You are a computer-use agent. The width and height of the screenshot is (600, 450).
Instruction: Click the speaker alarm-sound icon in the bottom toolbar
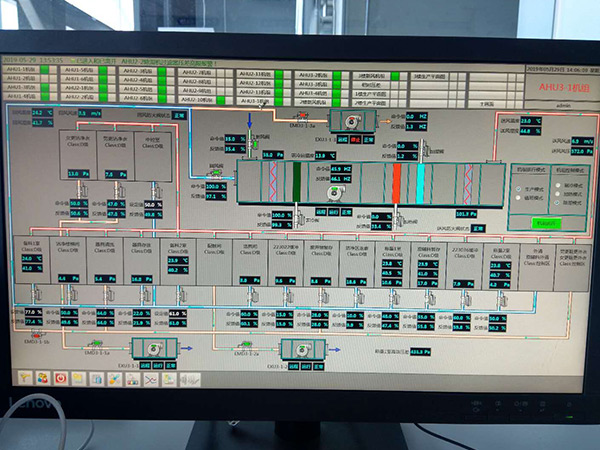point(190,380)
